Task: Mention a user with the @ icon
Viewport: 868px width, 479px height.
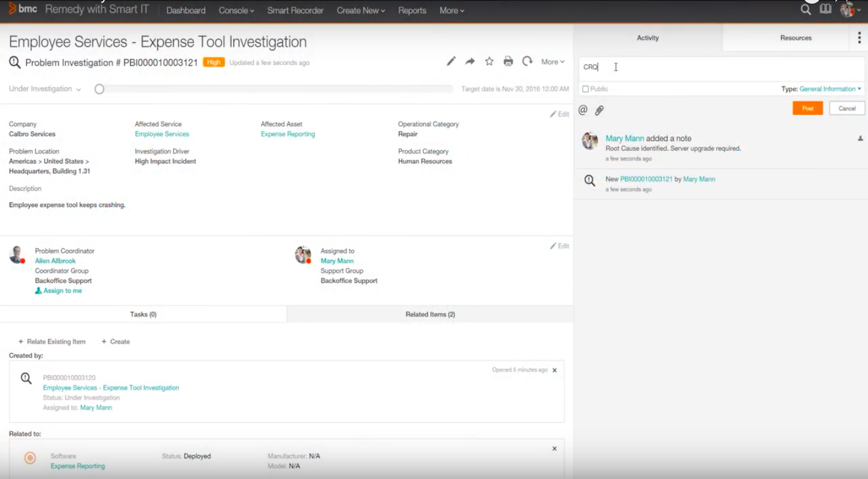Action: coord(582,110)
